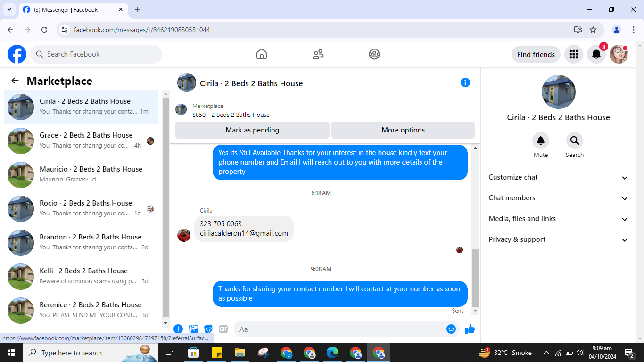Screen dimensions: 644x362
Task: Reload the page in Chrome
Action: click(x=44, y=30)
